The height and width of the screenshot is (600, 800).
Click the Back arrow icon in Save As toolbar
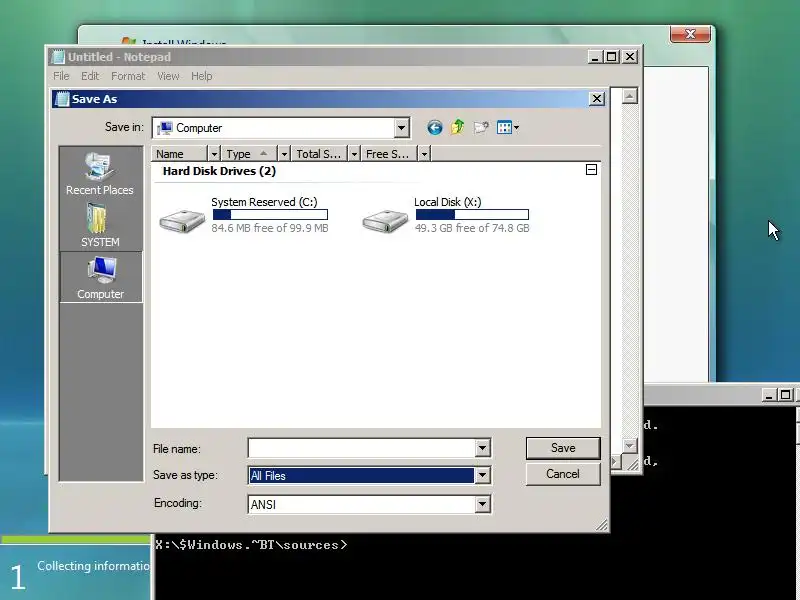pos(435,128)
